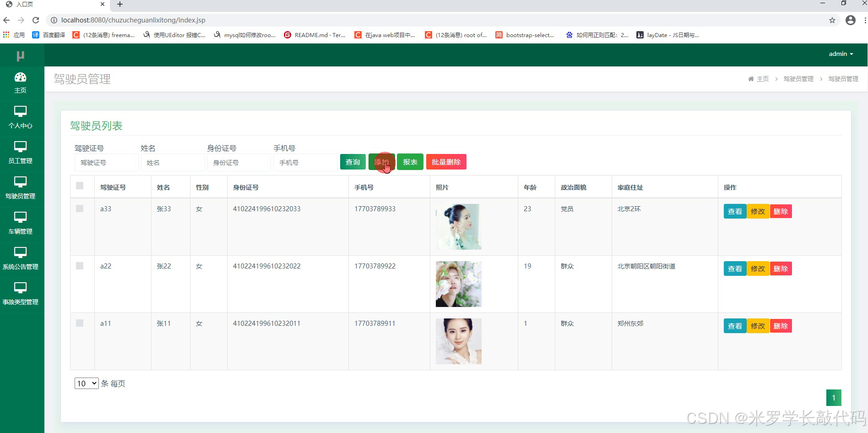Open 车辆管理 in the sidebar
Viewport: 868px width, 433px height.
click(x=21, y=223)
